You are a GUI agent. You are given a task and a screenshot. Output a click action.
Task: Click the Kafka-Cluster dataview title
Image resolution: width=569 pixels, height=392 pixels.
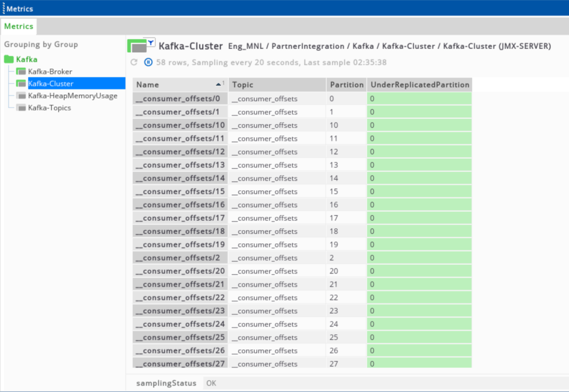(x=190, y=46)
